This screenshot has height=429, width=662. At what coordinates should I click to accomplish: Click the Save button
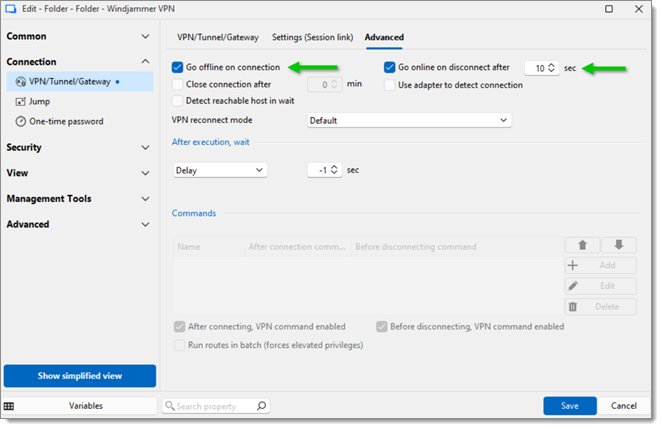click(x=569, y=406)
